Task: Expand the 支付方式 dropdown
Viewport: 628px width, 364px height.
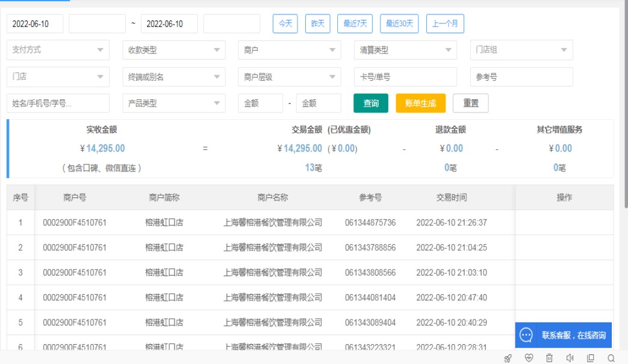Action: [x=58, y=50]
